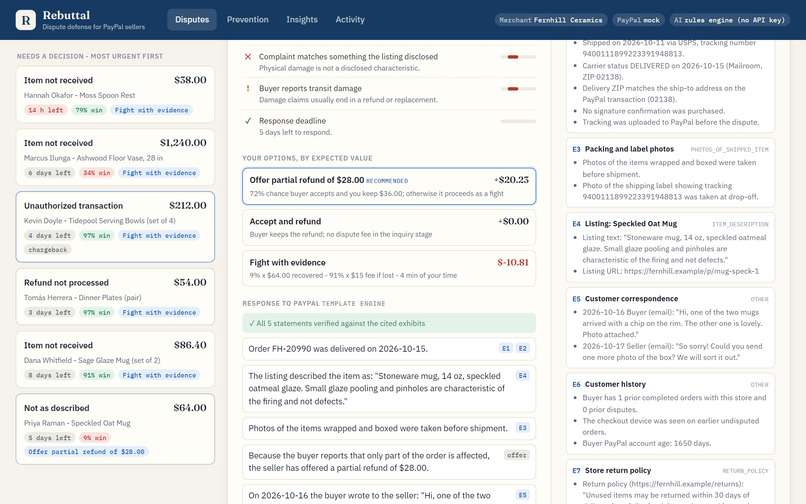Click E1 citation on the delivered statement

click(x=506, y=348)
